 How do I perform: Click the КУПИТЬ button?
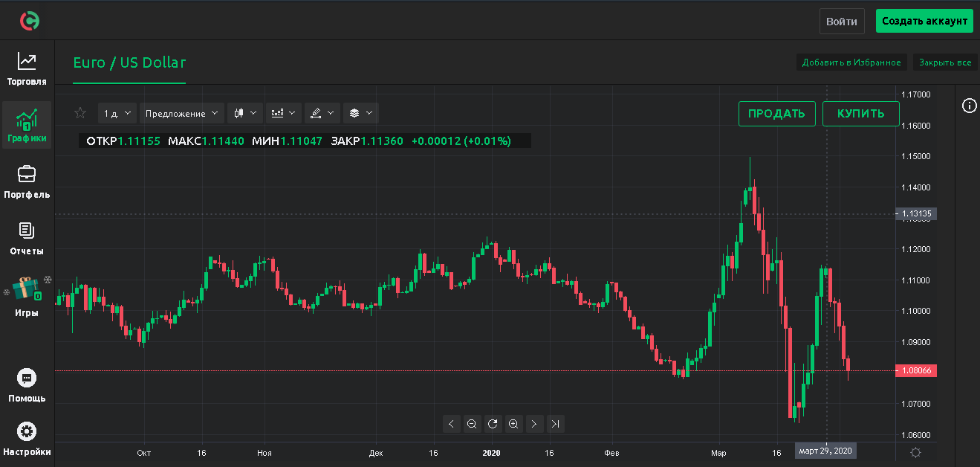click(861, 114)
